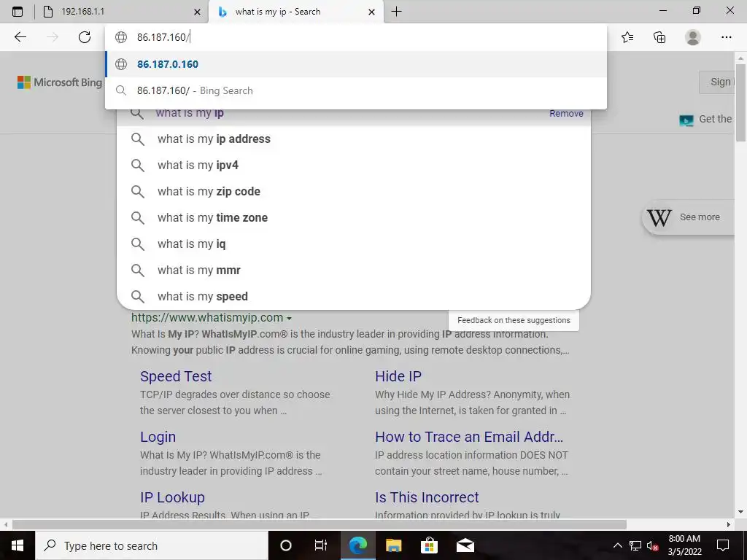747x560 pixels.
Task: Switch to the 192.168.1.1 tab
Action: pos(122,12)
